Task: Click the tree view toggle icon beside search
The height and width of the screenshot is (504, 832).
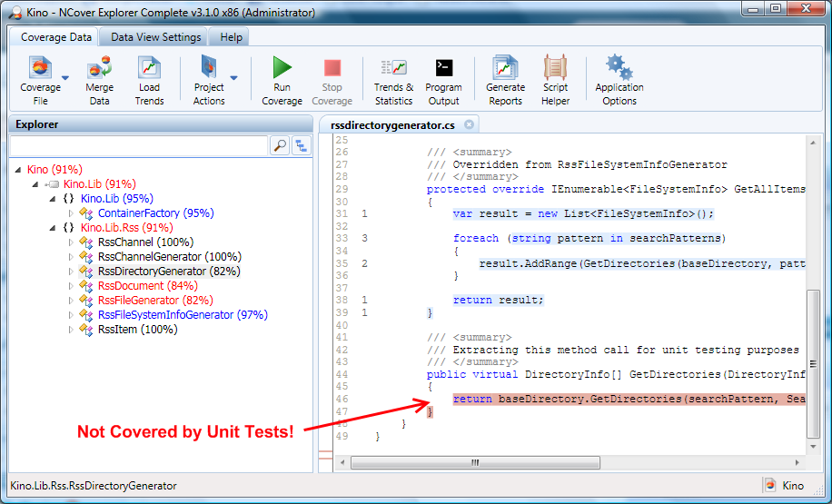Action: click(x=302, y=145)
